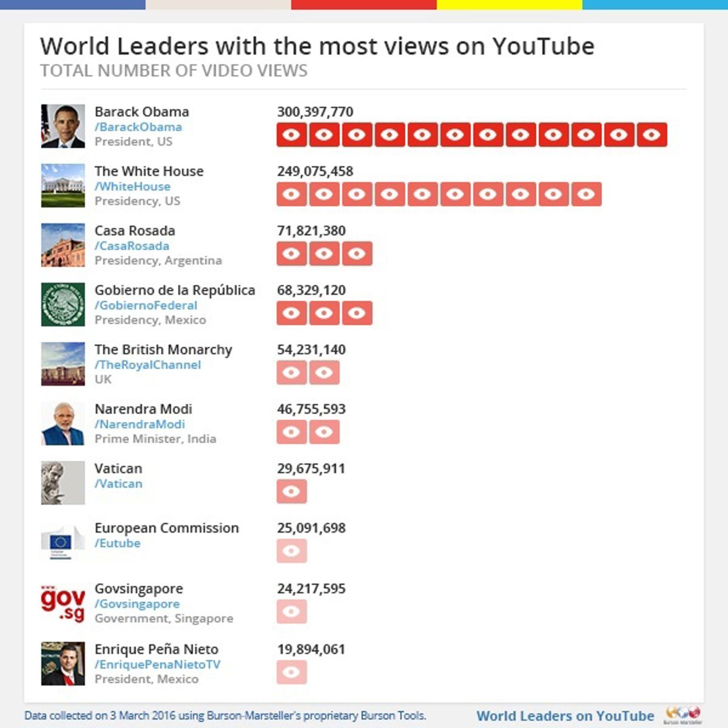Open the /BarackObama channel link
728x728 pixels.
[x=138, y=127]
